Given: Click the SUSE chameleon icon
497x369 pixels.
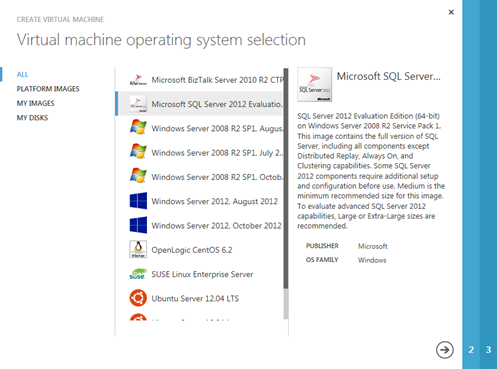Looking at the screenshot, I should pyautogui.click(x=138, y=274).
